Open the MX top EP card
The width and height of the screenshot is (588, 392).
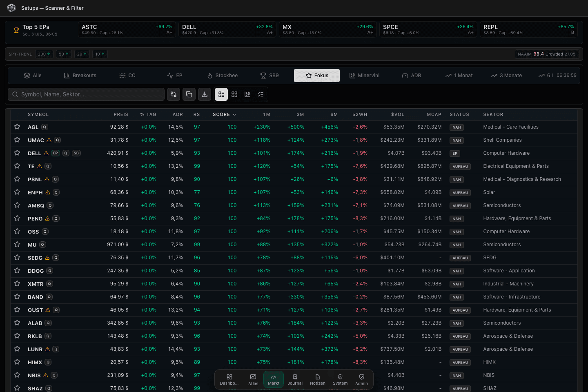tap(328, 29)
